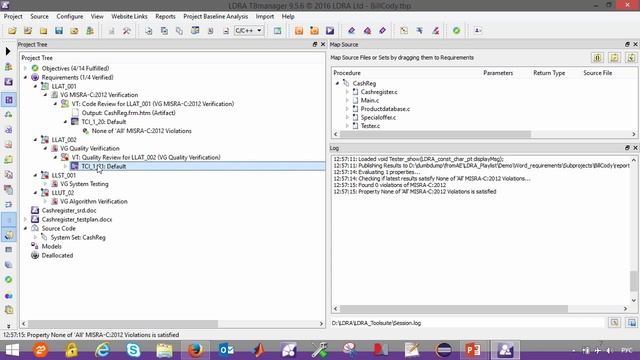The image size is (640, 360).
Task: Click the Windows Start button
Action: pos(12,350)
